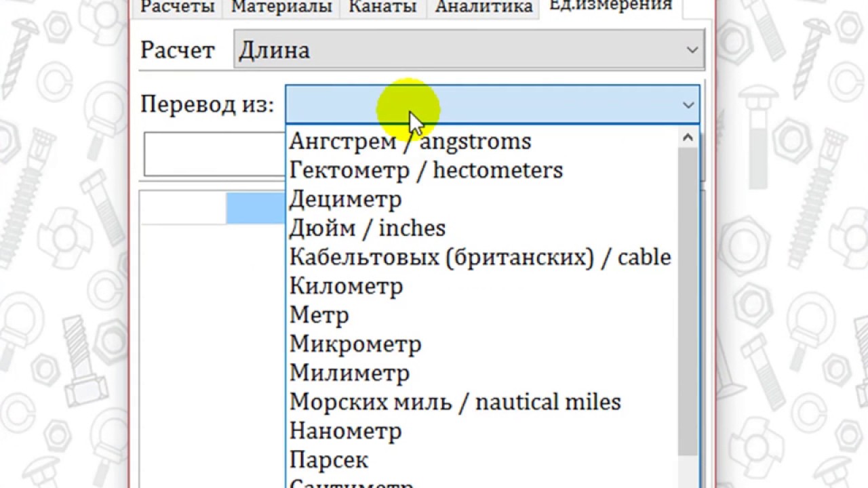Select Метр as source unit
868x488 pixels.
pos(319,316)
